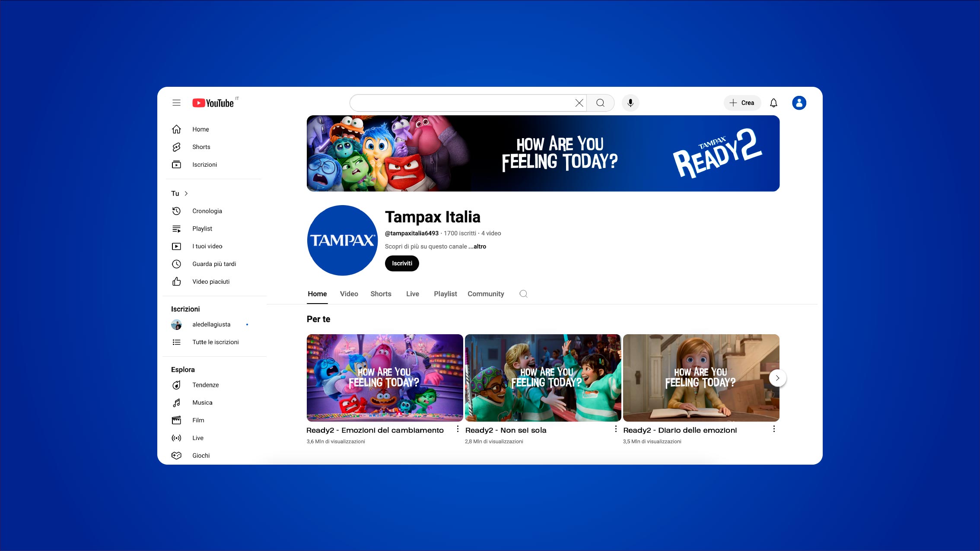980x551 pixels.
Task: Click the Playlist icon in sidebar
Action: [x=176, y=228]
